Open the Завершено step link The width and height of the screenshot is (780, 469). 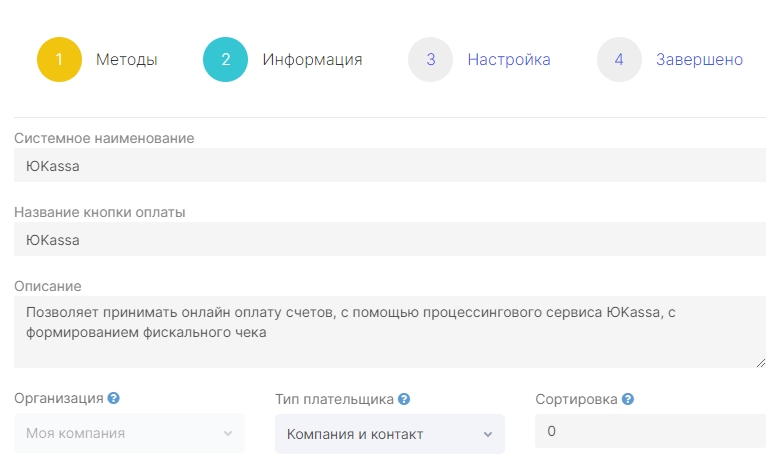click(x=699, y=60)
